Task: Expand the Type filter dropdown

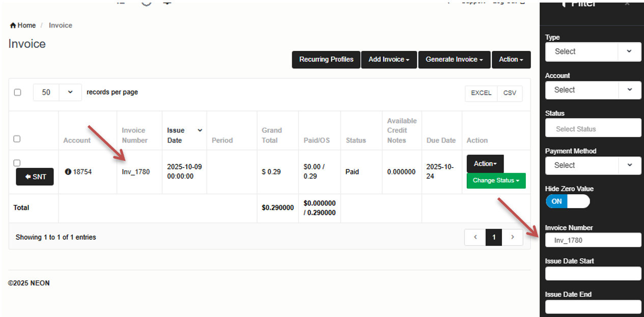Action: pos(629,51)
